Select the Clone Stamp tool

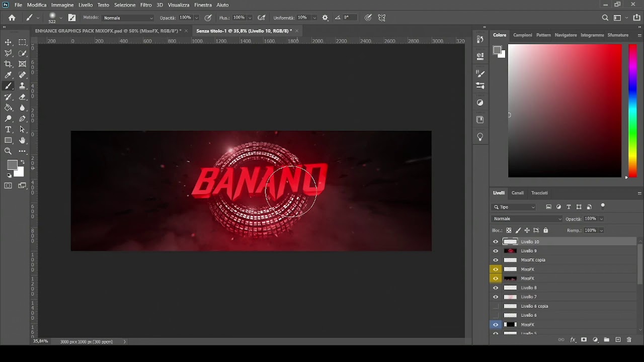(22, 86)
